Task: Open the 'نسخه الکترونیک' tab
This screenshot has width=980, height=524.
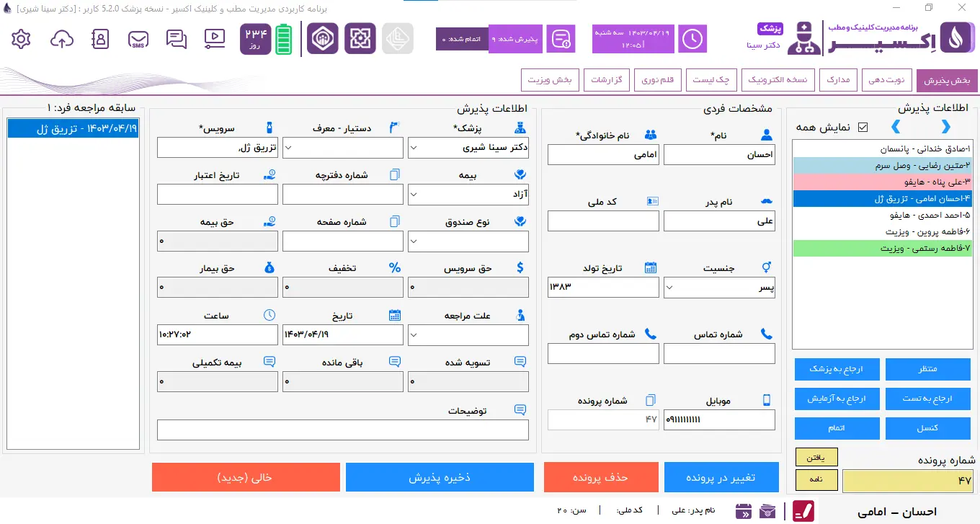Action: pos(777,80)
